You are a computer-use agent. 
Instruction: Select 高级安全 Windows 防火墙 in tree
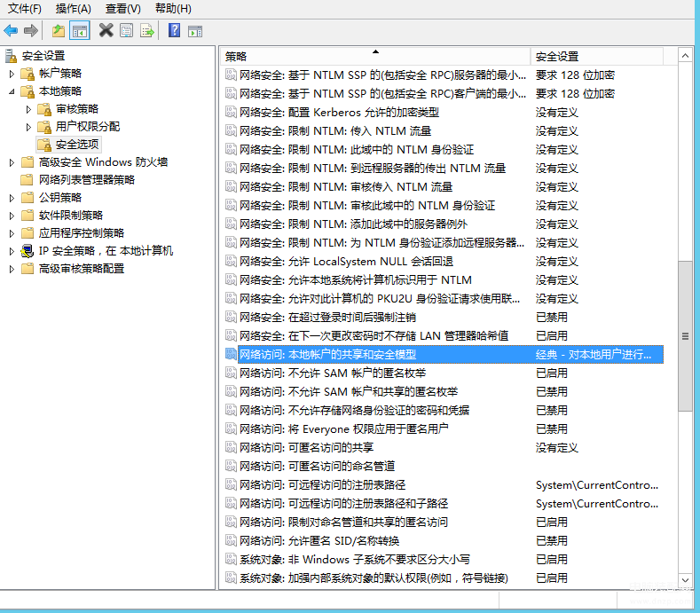(103, 162)
